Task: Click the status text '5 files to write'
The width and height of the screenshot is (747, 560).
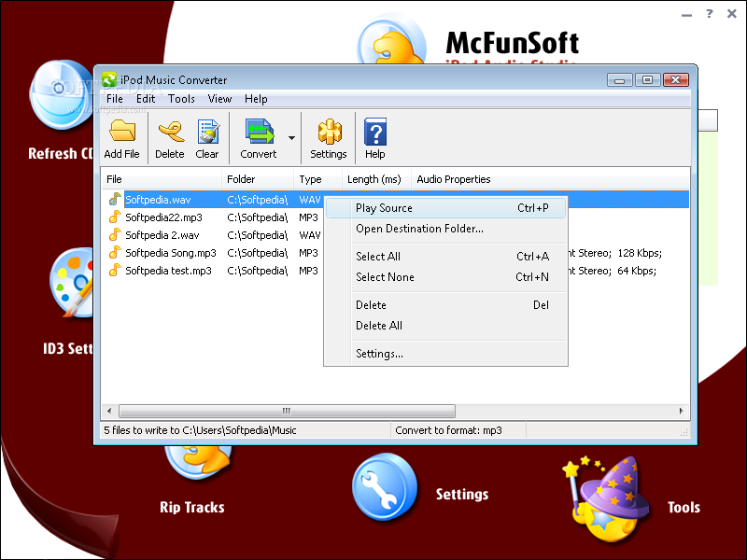Action: [200, 430]
